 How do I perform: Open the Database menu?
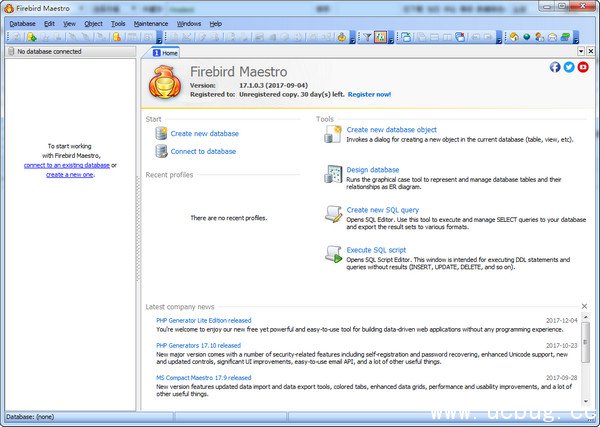coord(22,22)
